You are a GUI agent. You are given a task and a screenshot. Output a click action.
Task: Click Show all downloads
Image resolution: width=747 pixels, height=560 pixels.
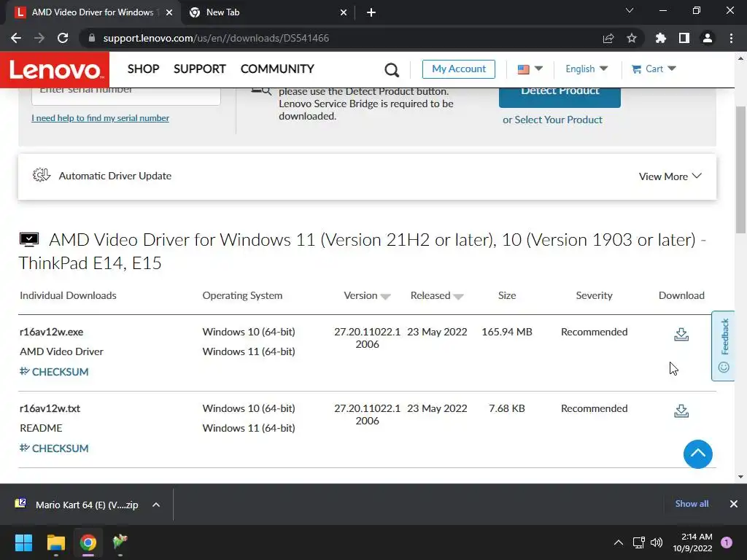[x=692, y=504]
